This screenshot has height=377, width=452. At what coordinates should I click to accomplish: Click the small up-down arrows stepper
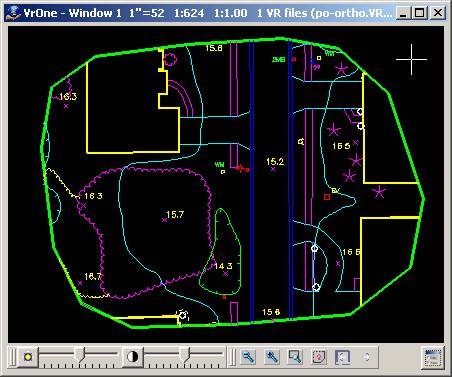[366, 357]
